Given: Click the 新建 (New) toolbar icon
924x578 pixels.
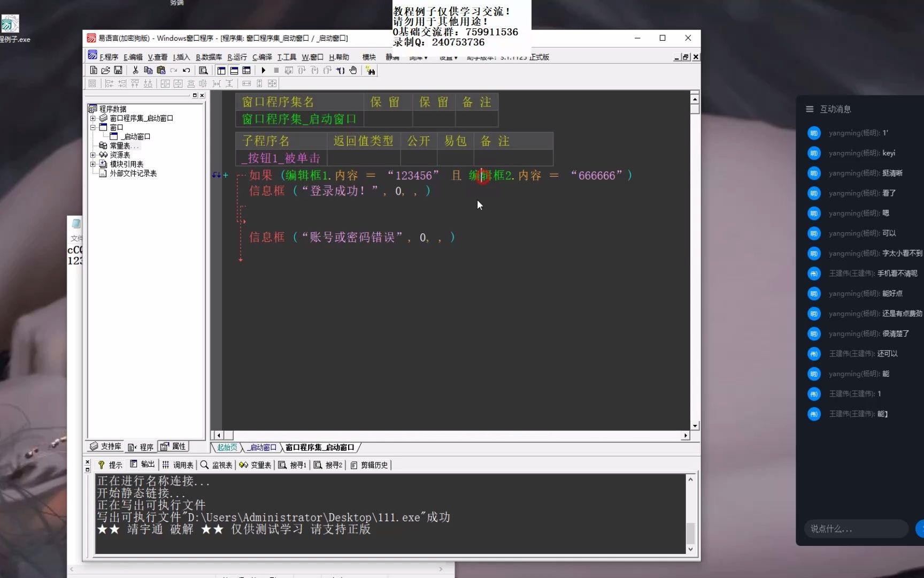Looking at the screenshot, I should (x=94, y=70).
